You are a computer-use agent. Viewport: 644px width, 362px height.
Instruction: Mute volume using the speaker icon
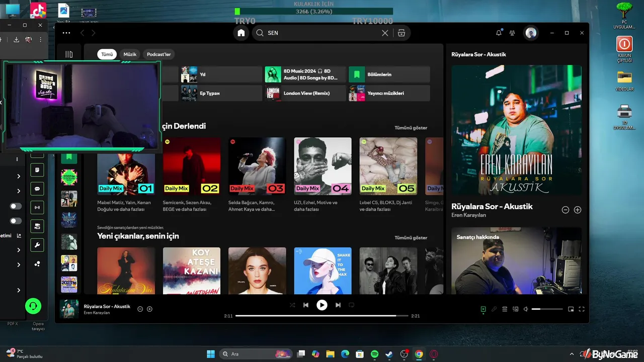click(526, 309)
